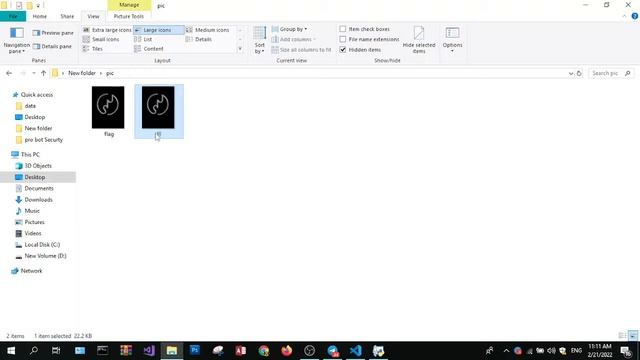Toggle the Preview pane

53,33
